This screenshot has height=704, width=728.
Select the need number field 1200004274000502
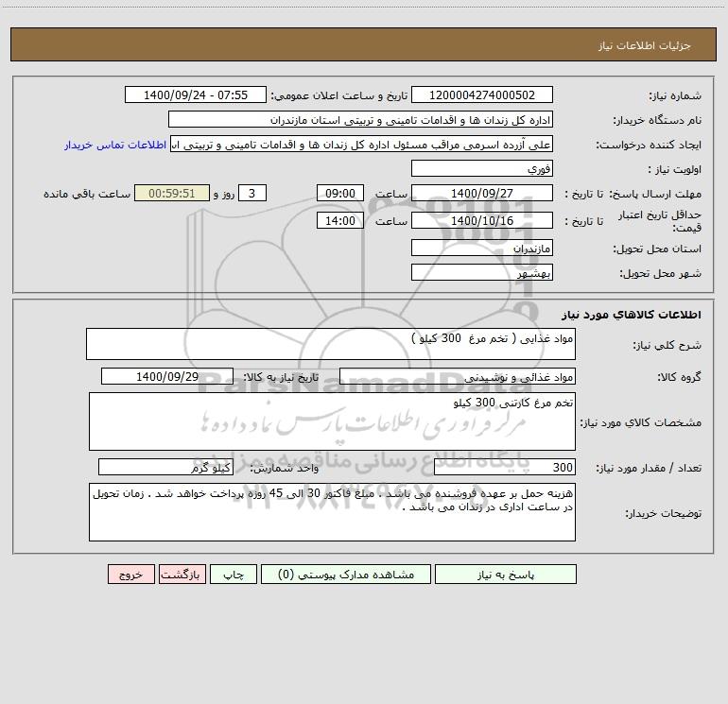coord(482,94)
